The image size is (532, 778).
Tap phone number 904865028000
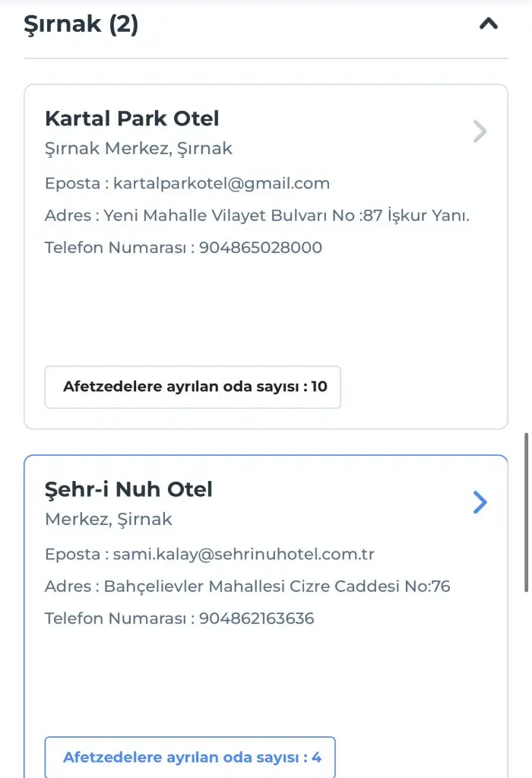261,248
